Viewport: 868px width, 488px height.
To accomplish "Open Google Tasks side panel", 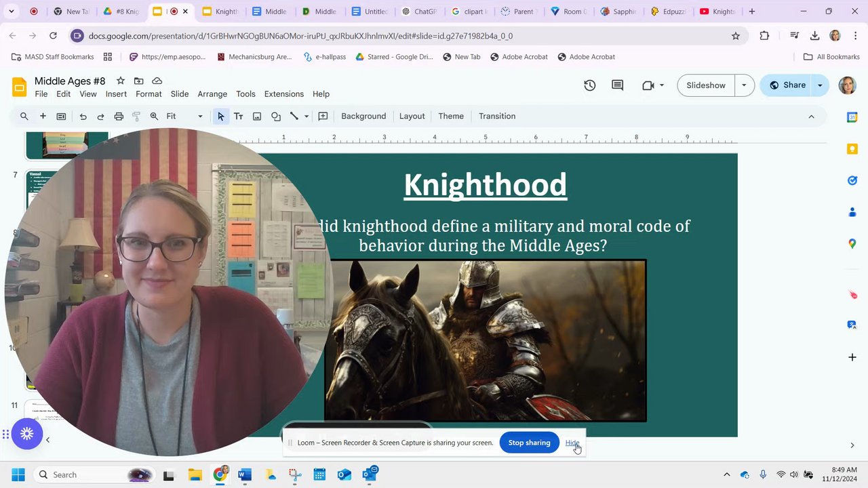I will 852,180.
